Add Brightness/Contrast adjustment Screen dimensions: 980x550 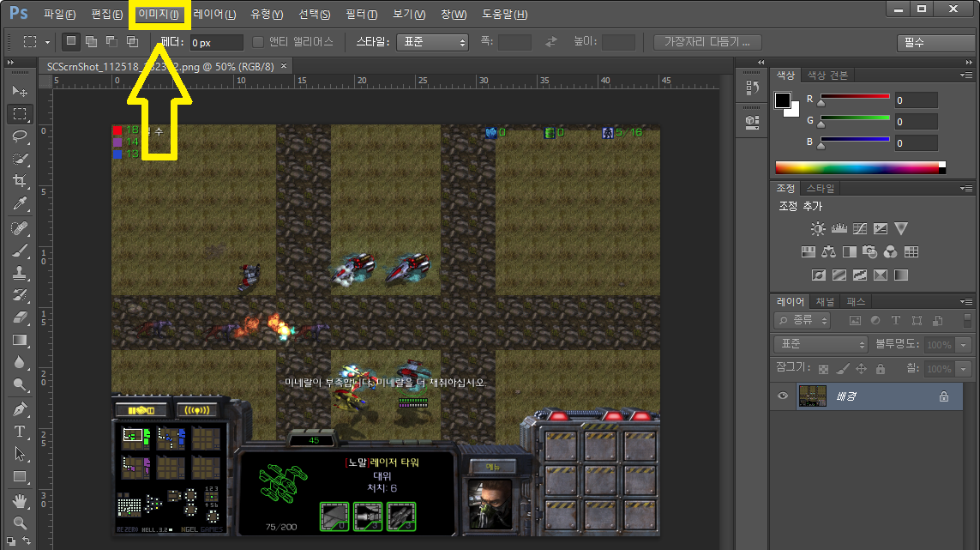[x=817, y=228]
